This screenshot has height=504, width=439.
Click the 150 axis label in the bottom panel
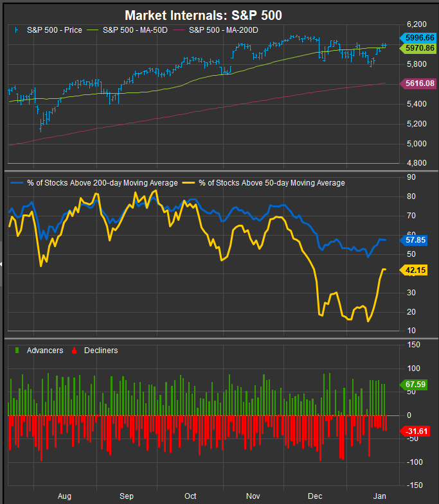click(413, 345)
